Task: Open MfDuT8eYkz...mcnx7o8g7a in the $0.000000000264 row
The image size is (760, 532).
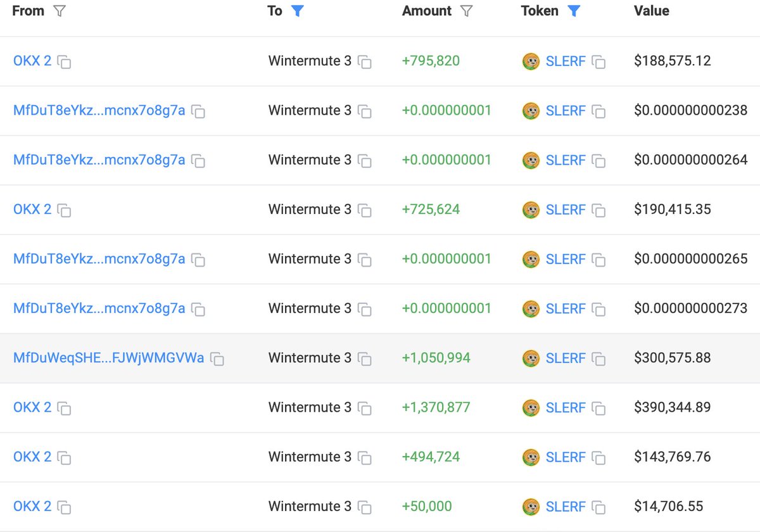Action: pos(99,160)
